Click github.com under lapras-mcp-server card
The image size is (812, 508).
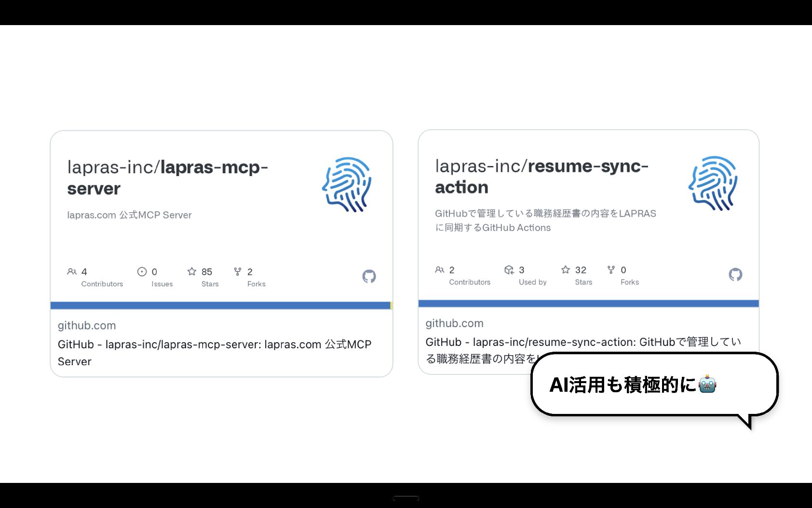pos(87,326)
